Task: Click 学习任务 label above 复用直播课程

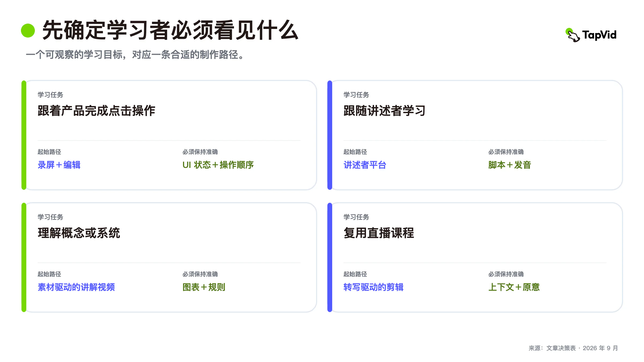Action: [x=356, y=217]
